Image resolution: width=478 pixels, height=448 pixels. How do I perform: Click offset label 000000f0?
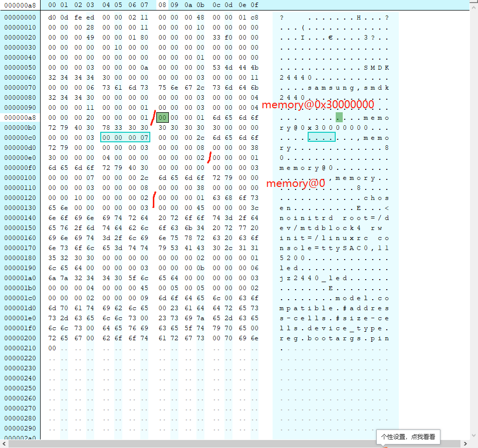pos(20,168)
